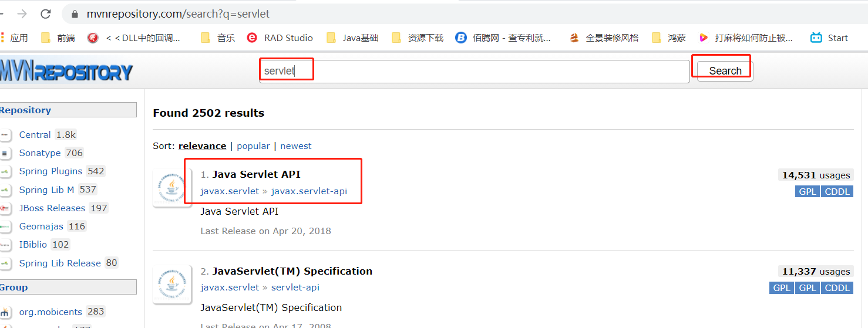Open the RAD Studio bookmark

click(280, 38)
